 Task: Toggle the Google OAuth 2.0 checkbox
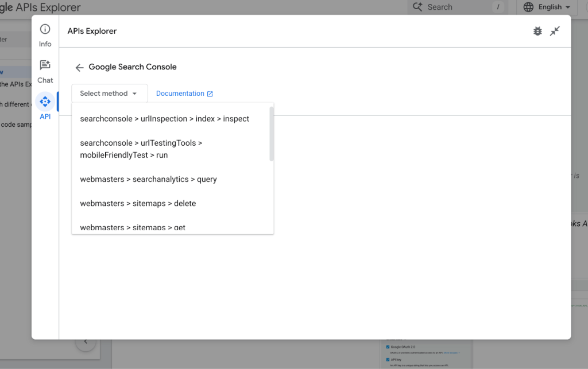pyautogui.click(x=388, y=347)
